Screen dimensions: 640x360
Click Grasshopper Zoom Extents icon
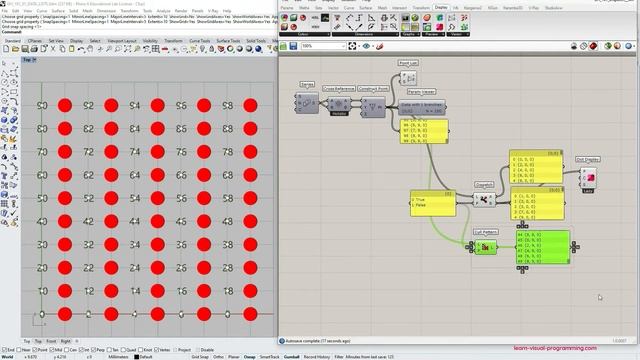pyautogui.click(x=353, y=46)
